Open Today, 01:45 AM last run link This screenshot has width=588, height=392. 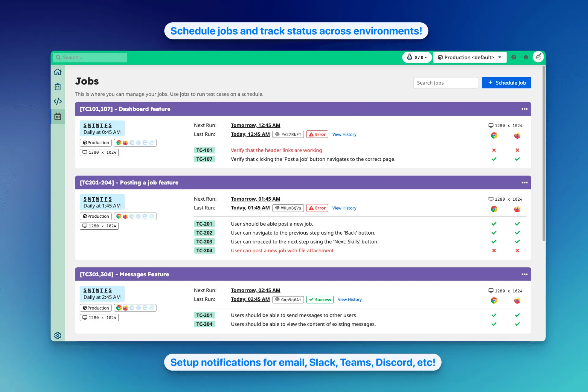250,208
